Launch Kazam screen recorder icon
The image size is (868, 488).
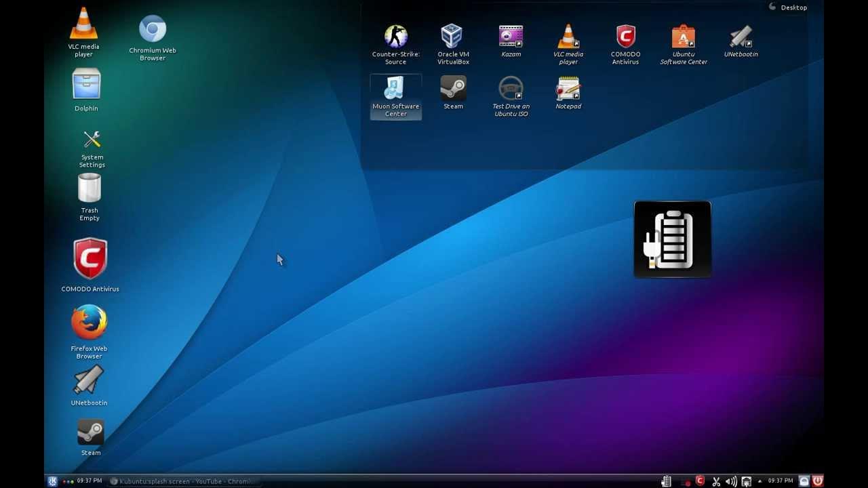tap(511, 41)
